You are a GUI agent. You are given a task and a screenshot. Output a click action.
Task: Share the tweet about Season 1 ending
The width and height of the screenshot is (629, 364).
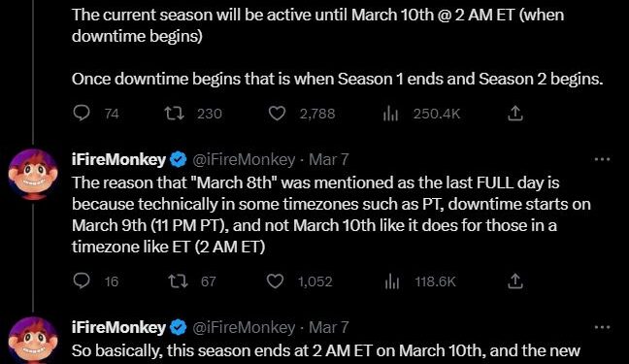(x=515, y=114)
